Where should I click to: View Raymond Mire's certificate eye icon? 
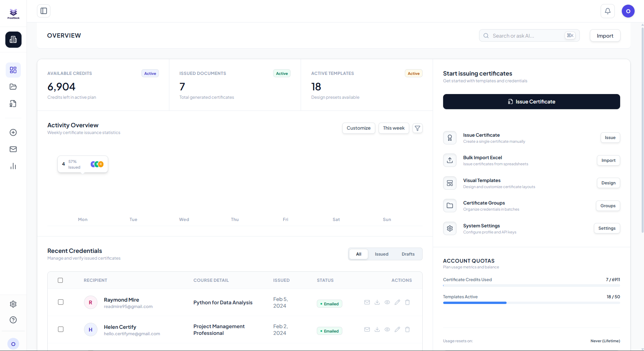click(387, 302)
